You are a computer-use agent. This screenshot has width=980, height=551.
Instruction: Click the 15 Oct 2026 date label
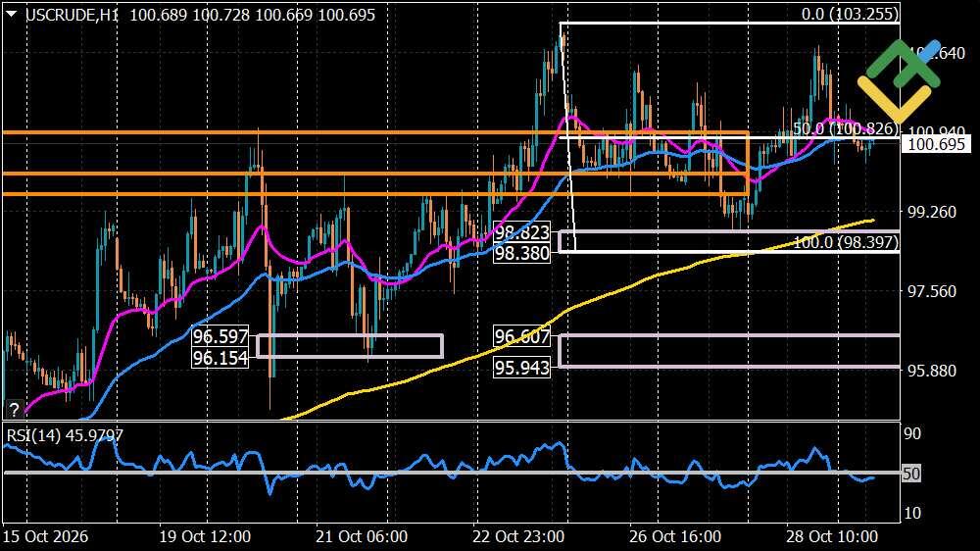(x=45, y=536)
